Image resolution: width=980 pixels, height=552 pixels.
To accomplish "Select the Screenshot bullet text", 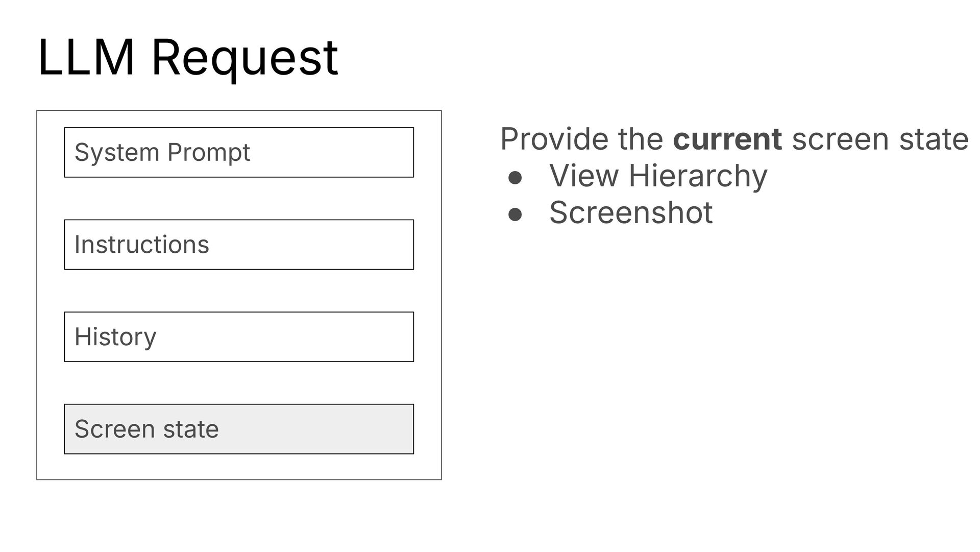I will coord(631,212).
